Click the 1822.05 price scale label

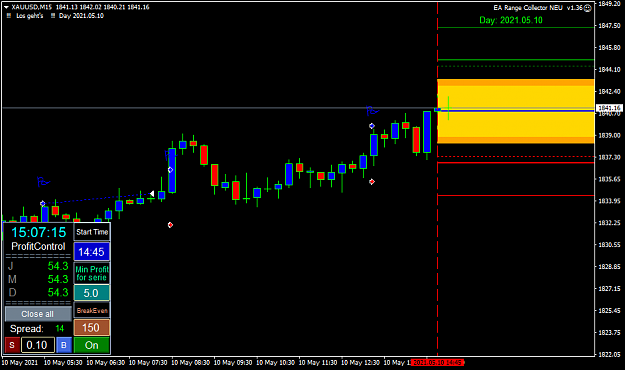click(x=609, y=354)
